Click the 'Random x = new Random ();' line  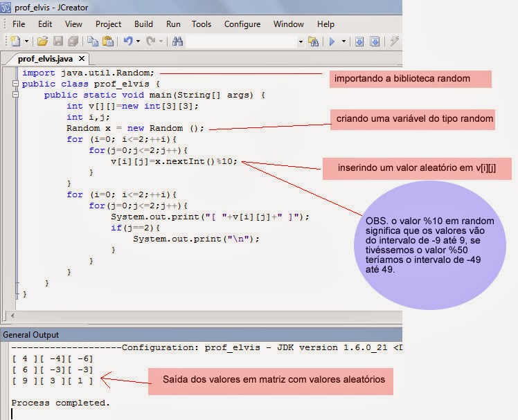click(x=135, y=128)
